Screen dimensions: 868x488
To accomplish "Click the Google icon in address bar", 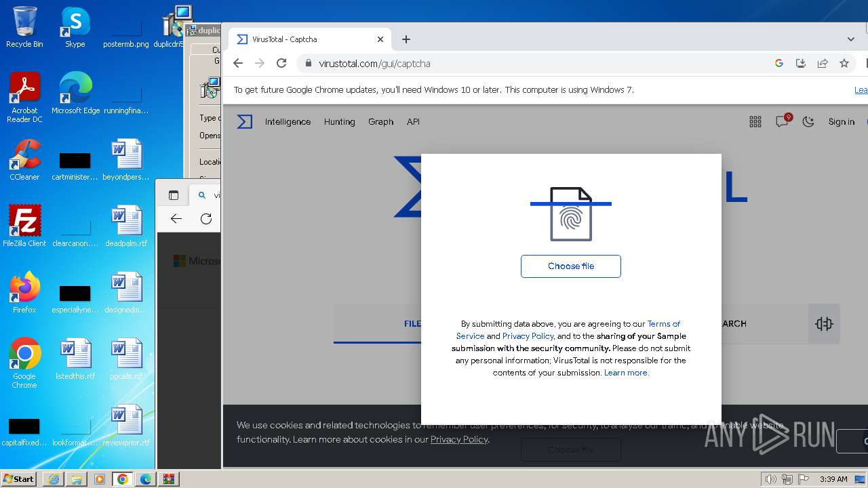I will 779,63.
